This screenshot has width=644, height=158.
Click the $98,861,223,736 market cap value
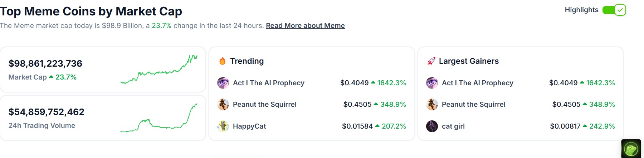coord(45,63)
